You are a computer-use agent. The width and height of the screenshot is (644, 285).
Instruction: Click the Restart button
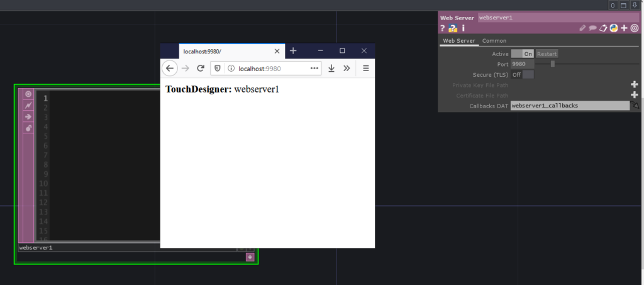click(x=547, y=54)
